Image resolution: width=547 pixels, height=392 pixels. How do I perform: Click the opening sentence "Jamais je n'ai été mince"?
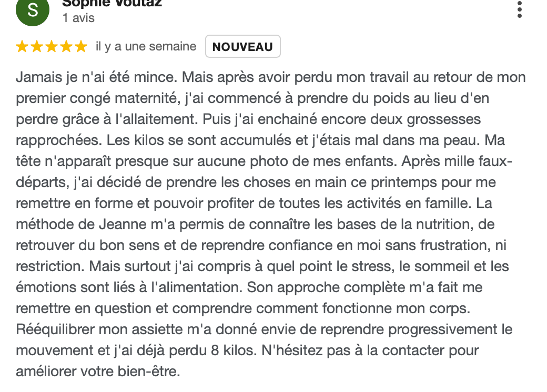(97, 77)
